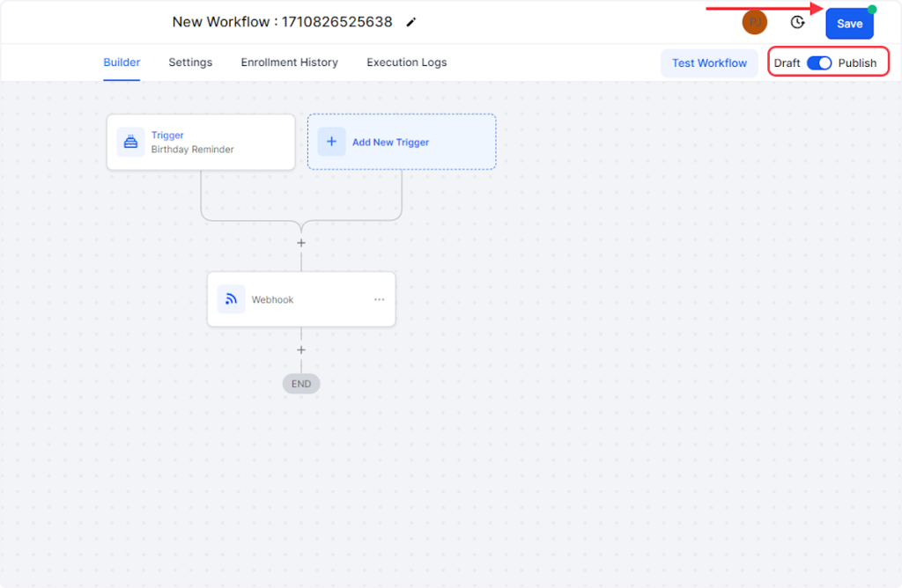Click the plus icon in Add New Trigger
Screen dimensions: 902x588
[331, 142]
